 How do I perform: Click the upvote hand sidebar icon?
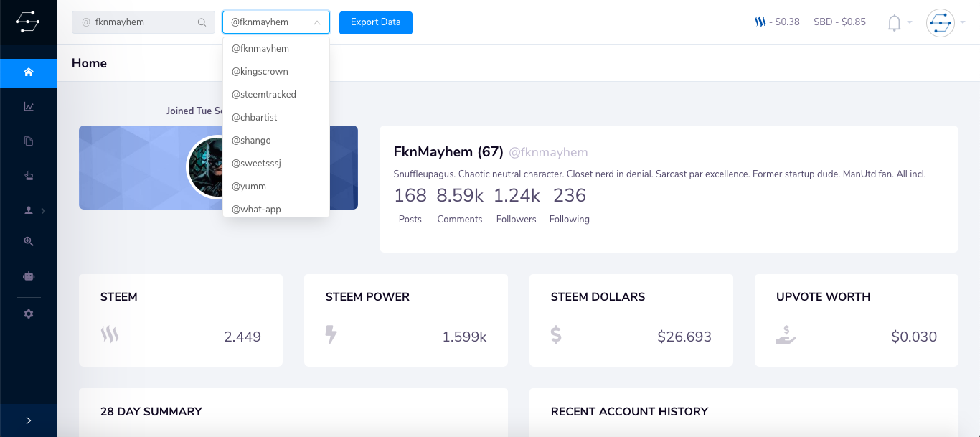click(x=29, y=176)
